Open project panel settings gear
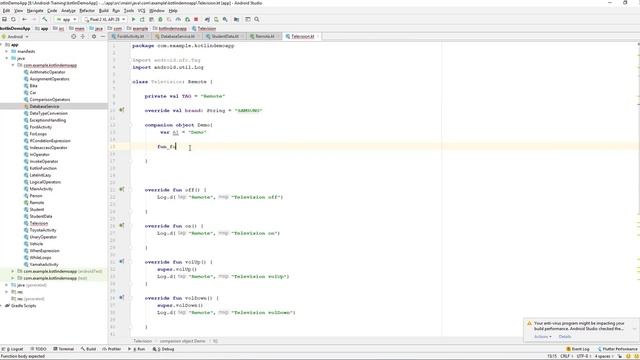The height and width of the screenshot is (360, 640). tap(94, 36)
